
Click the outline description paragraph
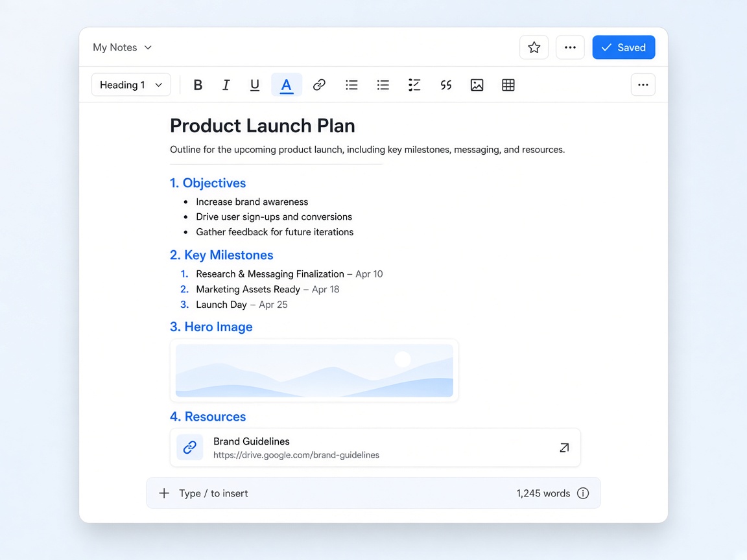pos(367,150)
